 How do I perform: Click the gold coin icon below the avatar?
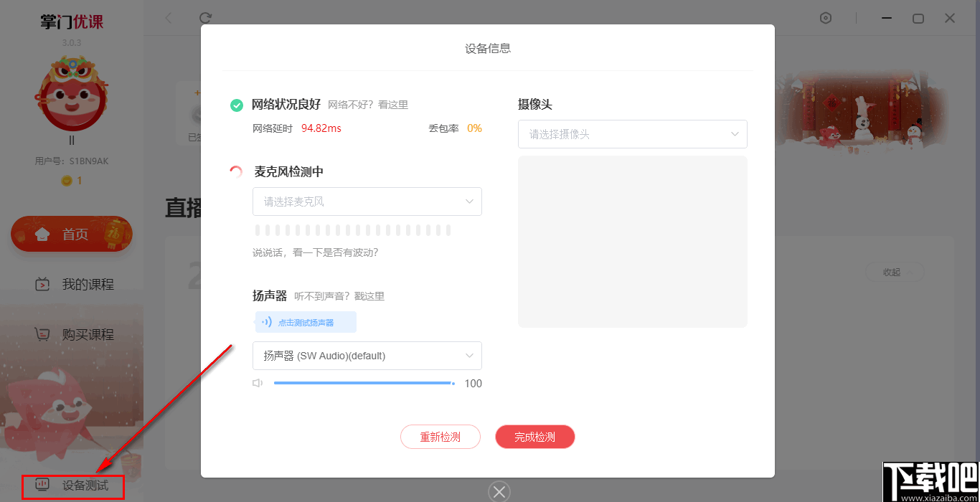[x=65, y=181]
